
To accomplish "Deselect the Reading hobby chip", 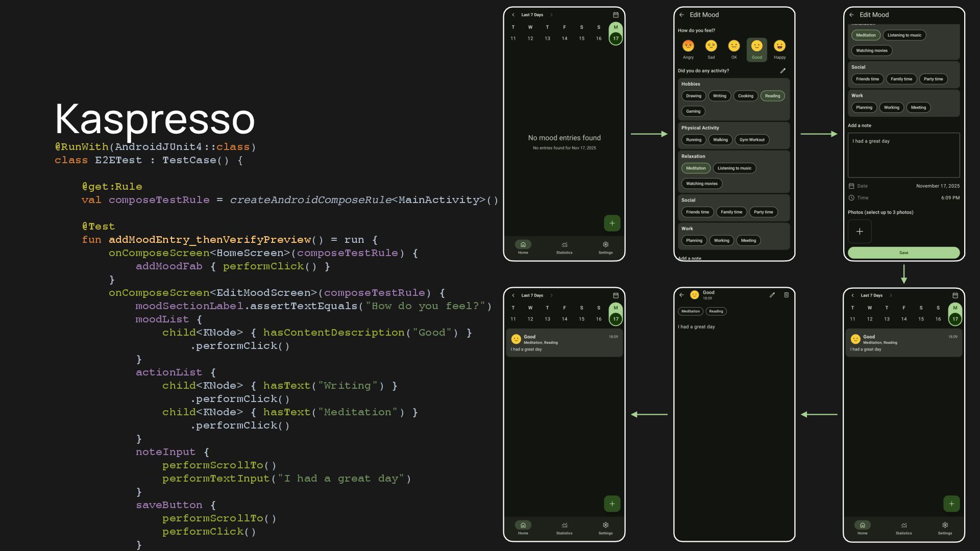I will click(x=772, y=96).
